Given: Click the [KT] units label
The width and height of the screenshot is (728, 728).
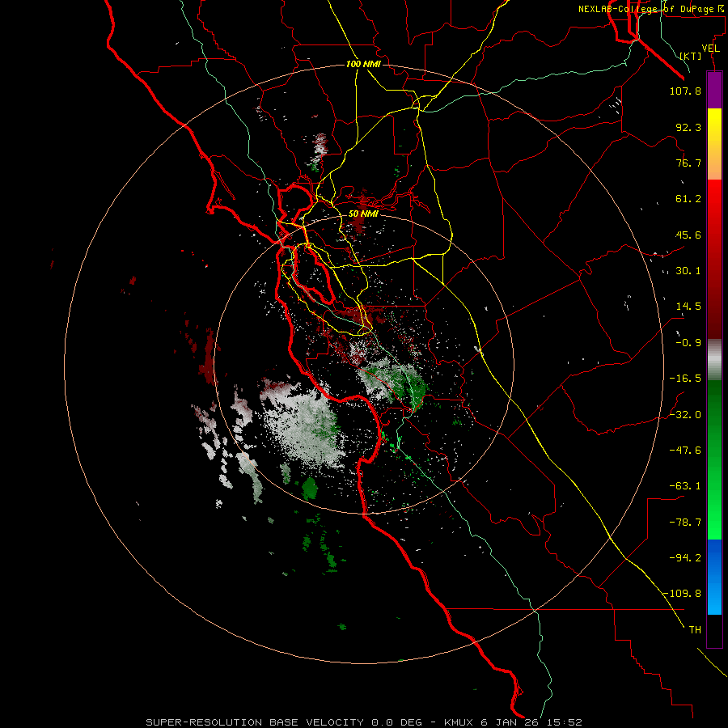Looking at the screenshot, I should (x=691, y=56).
